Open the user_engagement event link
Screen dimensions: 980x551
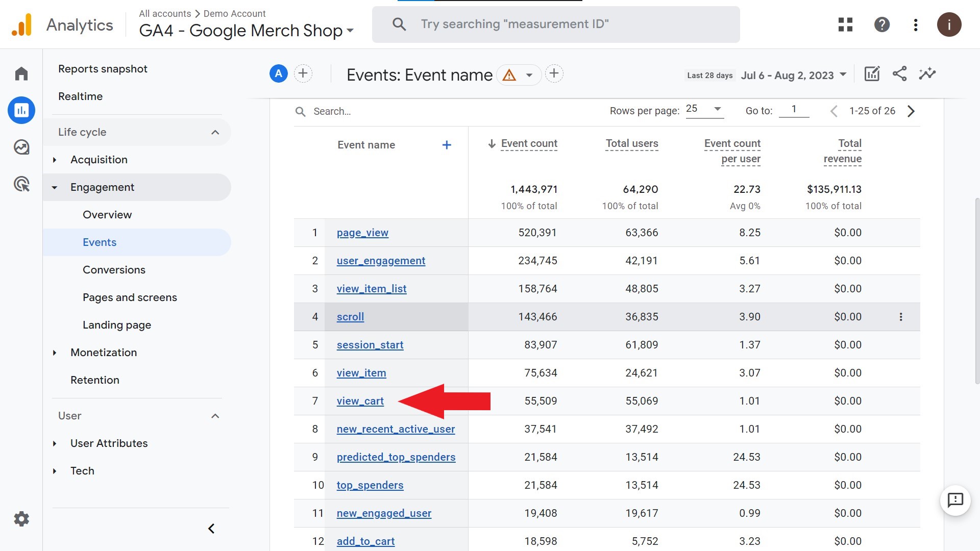381,261
